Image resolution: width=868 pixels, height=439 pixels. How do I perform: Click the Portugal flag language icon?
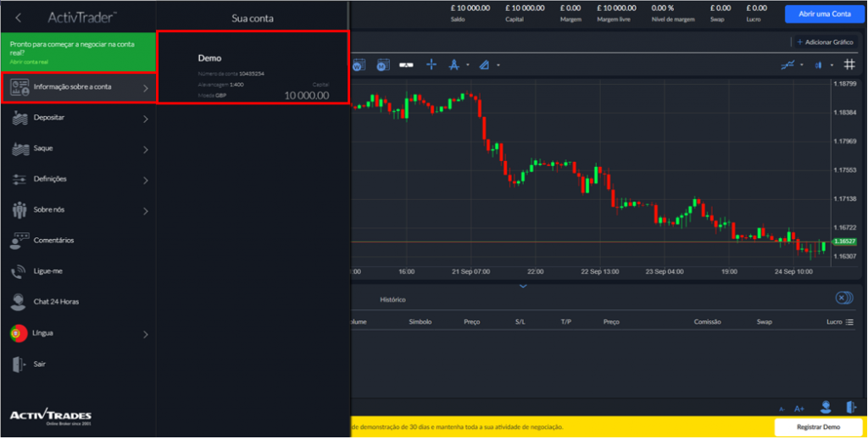point(19,333)
